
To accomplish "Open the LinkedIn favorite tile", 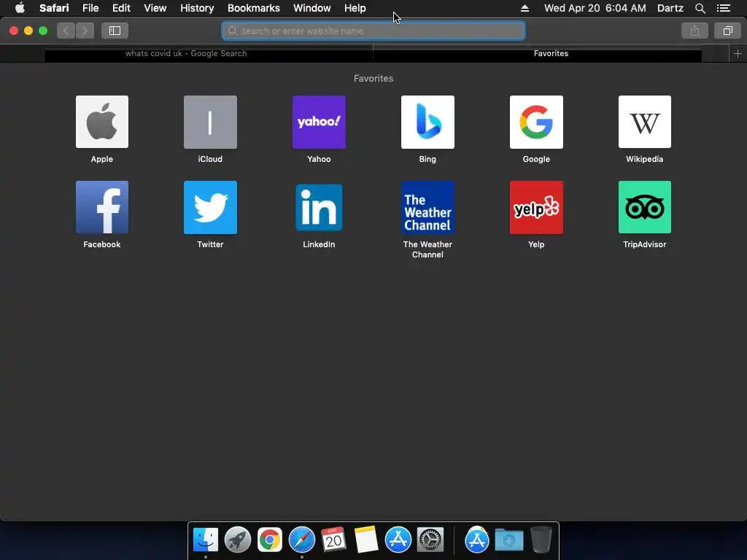I will 319,207.
